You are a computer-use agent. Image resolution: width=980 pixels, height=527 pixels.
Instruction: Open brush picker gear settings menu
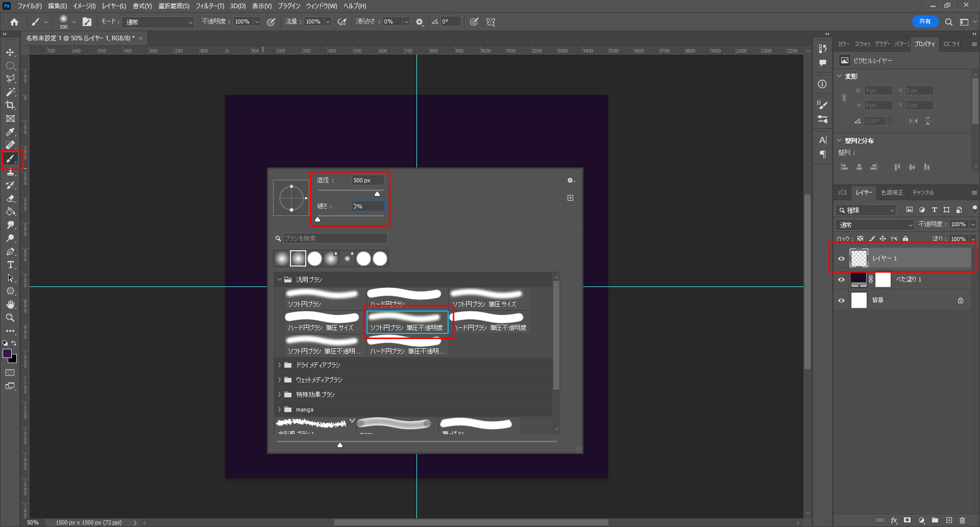571,180
